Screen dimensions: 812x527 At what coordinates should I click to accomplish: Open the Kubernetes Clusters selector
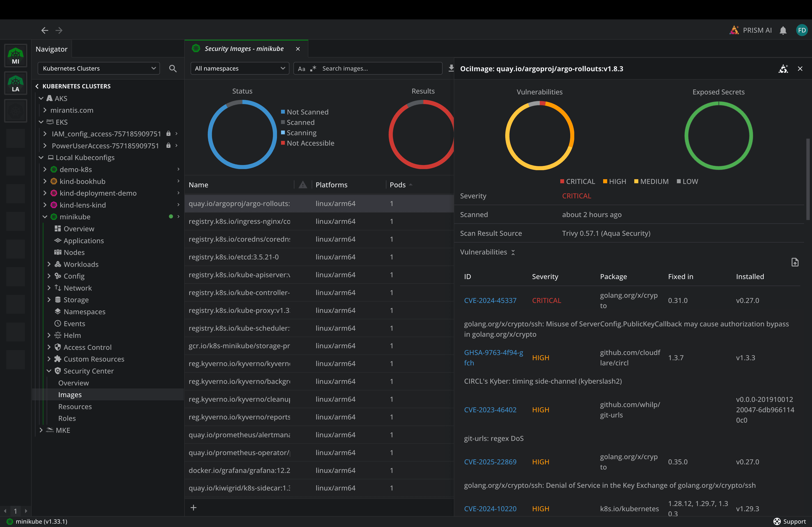(x=99, y=68)
